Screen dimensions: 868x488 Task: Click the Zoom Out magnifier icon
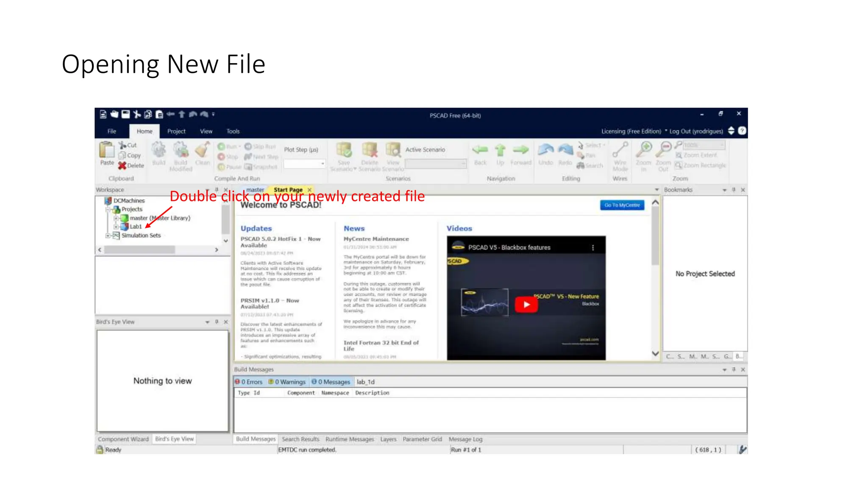click(664, 150)
